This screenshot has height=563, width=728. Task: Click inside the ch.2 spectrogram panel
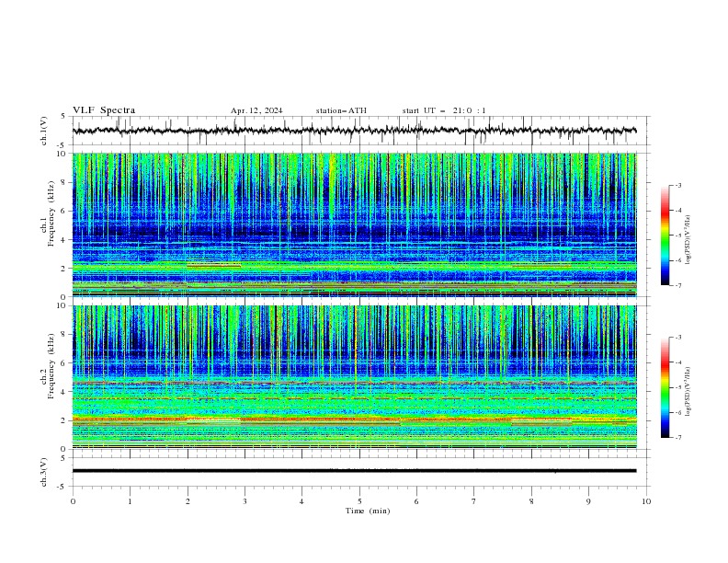354,377
